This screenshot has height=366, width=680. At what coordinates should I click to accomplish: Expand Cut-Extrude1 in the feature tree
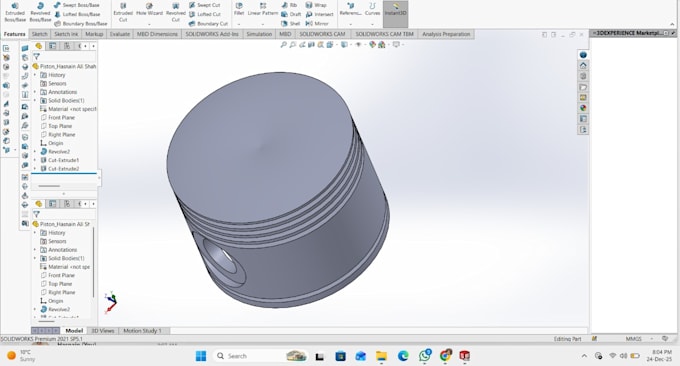35,160
